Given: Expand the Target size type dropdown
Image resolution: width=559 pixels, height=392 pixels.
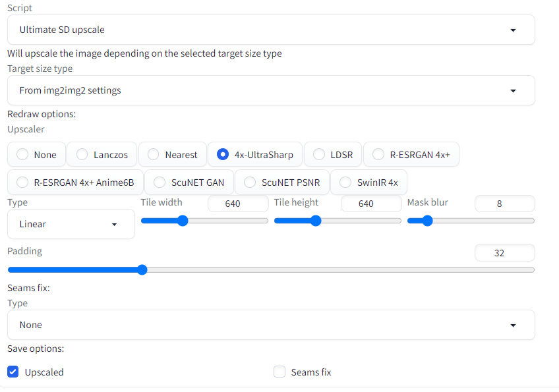Looking at the screenshot, I should (x=271, y=90).
